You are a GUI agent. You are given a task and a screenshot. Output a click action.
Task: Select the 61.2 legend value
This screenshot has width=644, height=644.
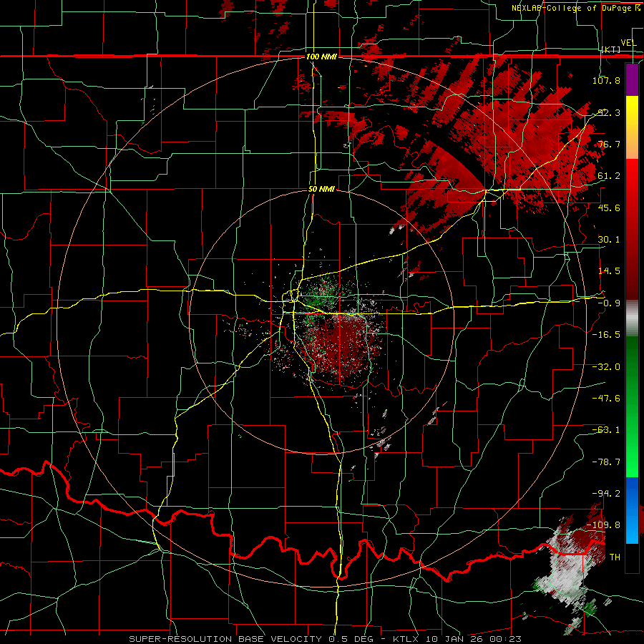pyautogui.click(x=609, y=176)
